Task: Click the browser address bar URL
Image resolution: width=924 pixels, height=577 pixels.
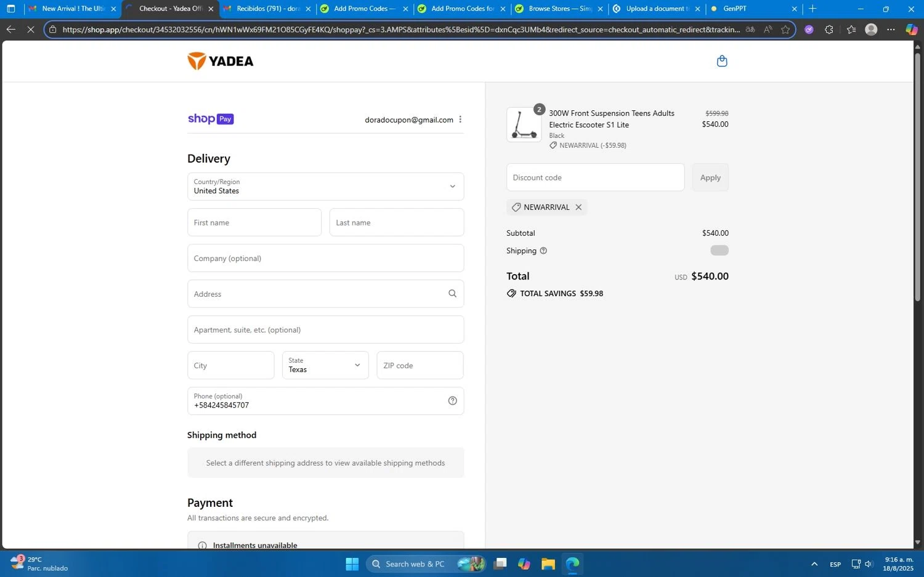Action: (400, 30)
